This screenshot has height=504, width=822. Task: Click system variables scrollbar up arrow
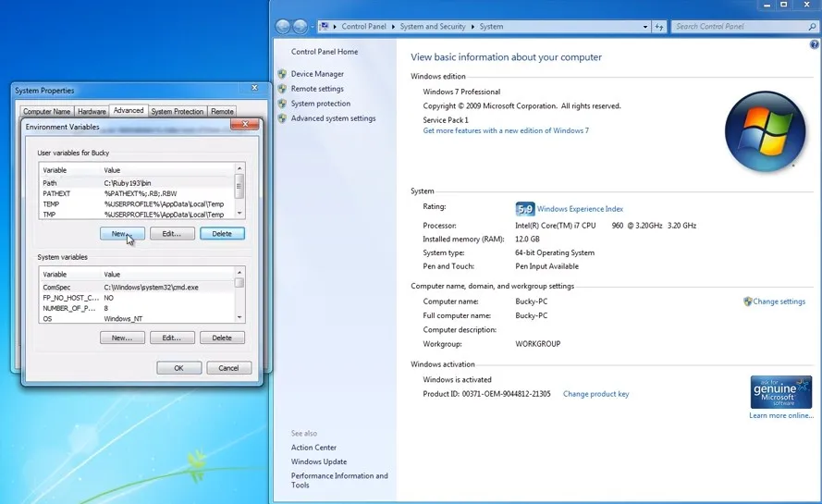(239, 273)
